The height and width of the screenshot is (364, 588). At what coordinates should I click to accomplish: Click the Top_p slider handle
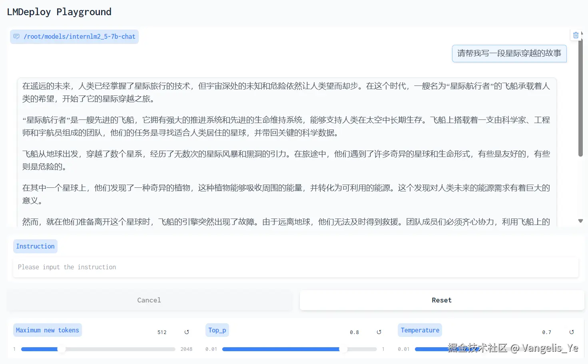pos(343,349)
